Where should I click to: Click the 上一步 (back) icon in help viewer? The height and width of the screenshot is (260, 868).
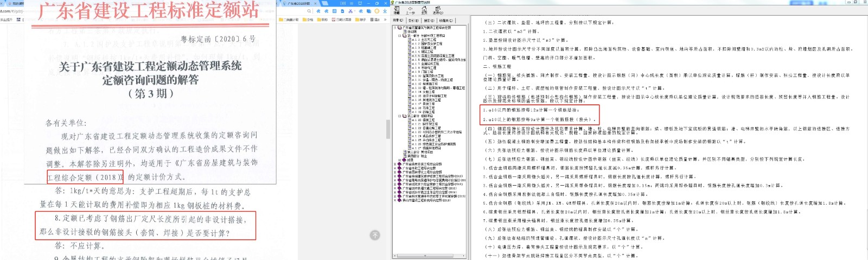410,10
